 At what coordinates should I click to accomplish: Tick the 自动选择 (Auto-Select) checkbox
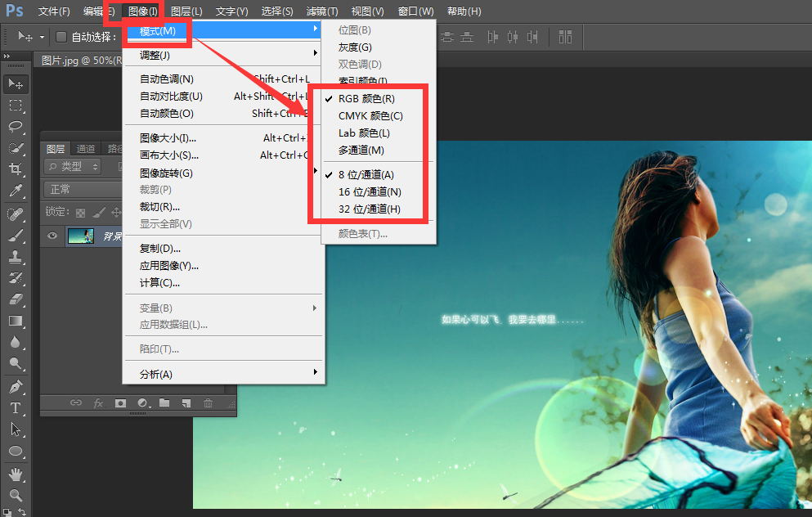[61, 37]
